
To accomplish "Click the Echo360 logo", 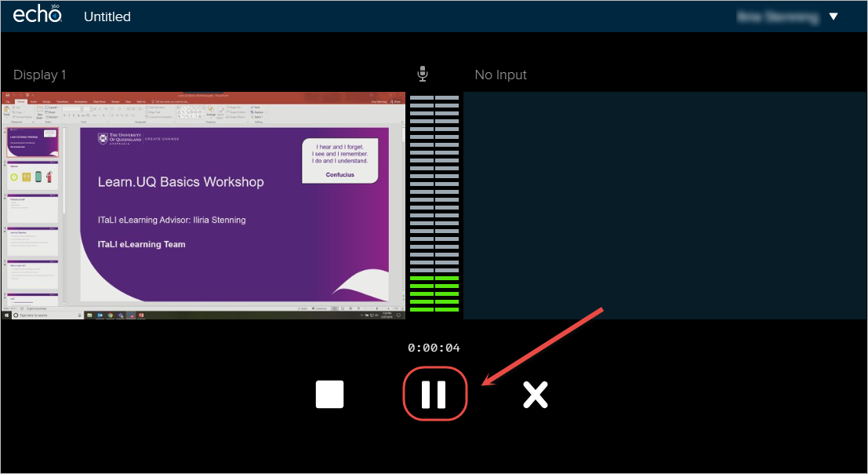I will pyautogui.click(x=37, y=14).
